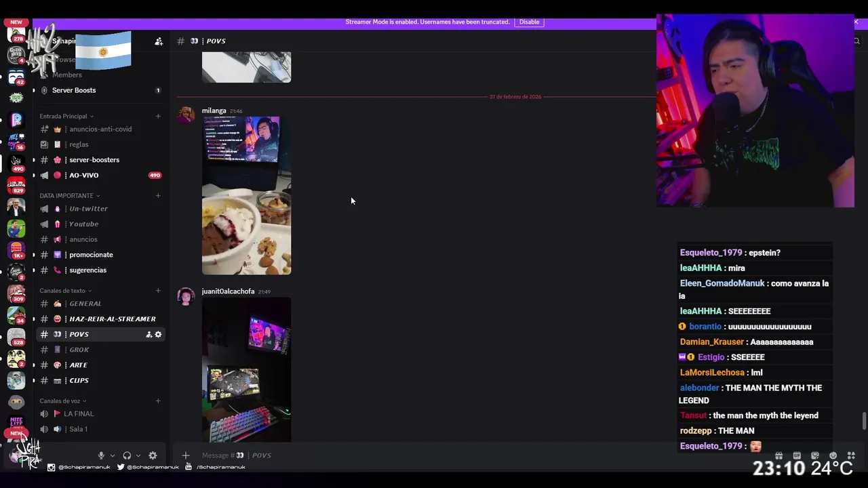Open the gift icon in message bar
This screenshot has height=488, width=868.
pos(778,455)
